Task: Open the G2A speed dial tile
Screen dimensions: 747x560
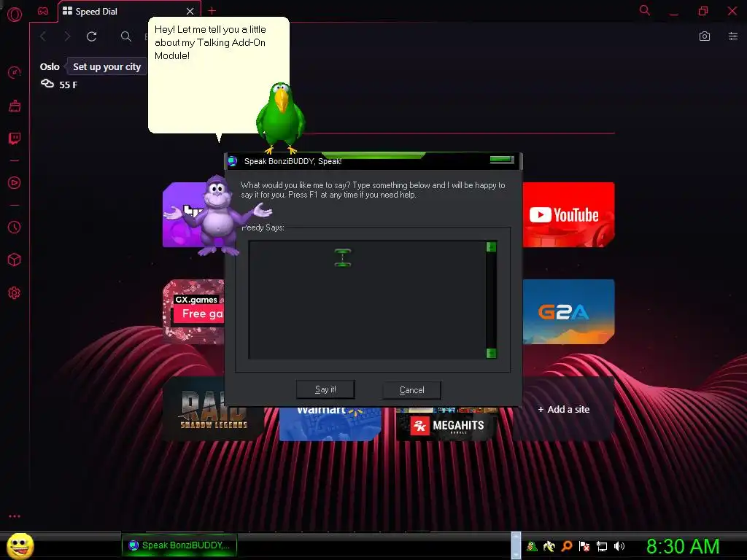Action: [568, 311]
